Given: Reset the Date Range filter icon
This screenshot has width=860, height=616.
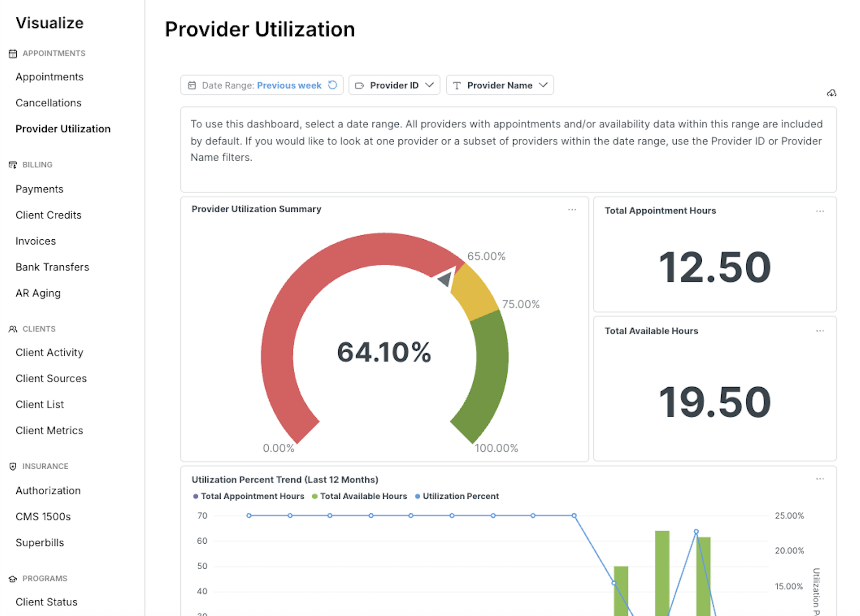Looking at the screenshot, I should tap(333, 85).
